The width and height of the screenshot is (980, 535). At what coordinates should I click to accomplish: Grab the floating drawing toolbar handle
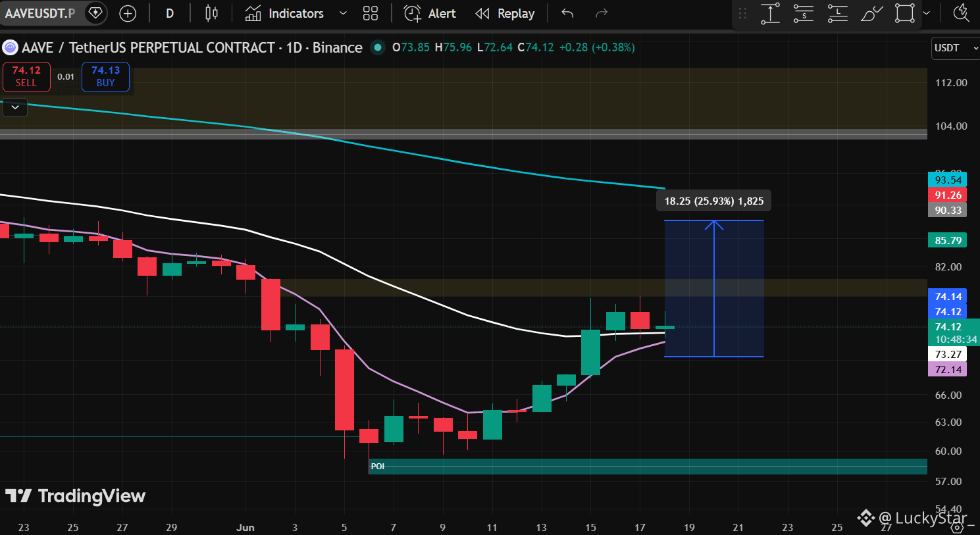(742, 13)
